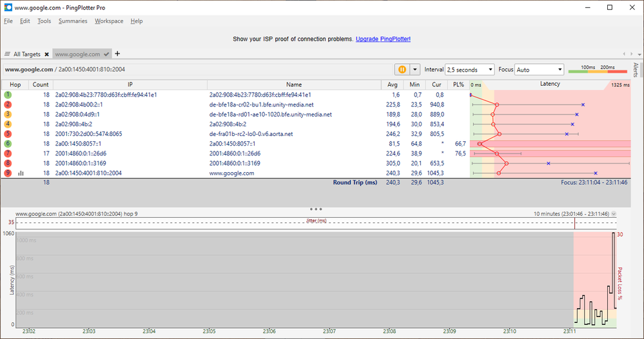Click the 76,5 packet loss value

click(460, 153)
